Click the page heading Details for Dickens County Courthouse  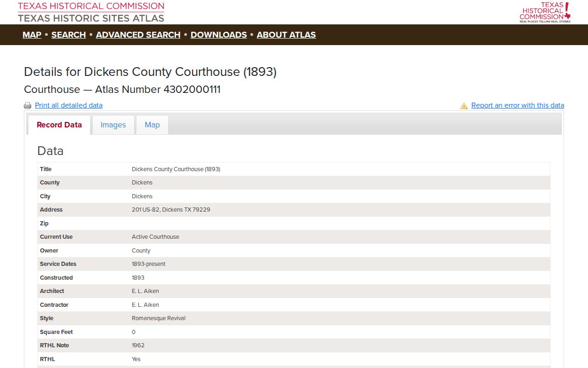pos(150,72)
